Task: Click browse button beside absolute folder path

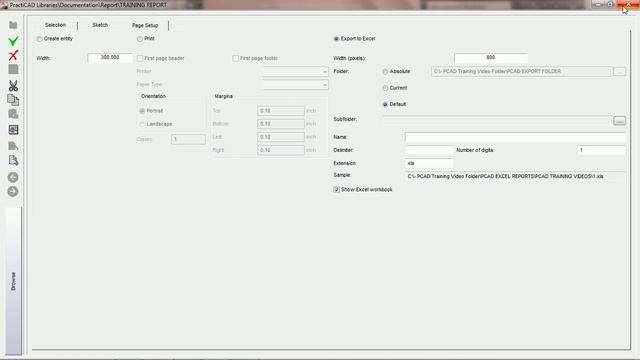Action: (619, 72)
